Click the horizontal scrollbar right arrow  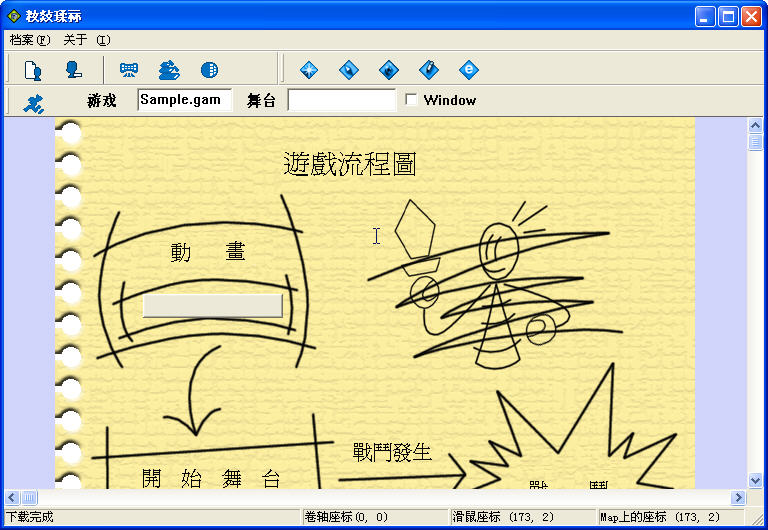pyautogui.click(x=738, y=498)
